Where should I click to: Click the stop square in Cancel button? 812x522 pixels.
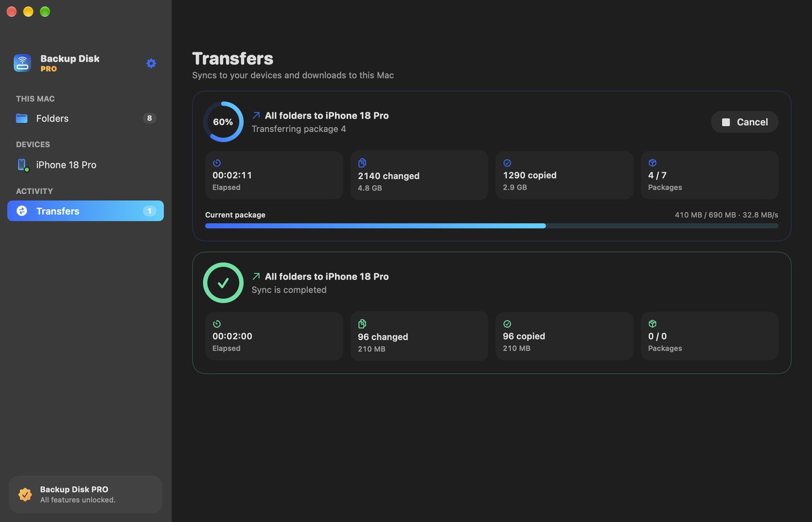[726, 122]
